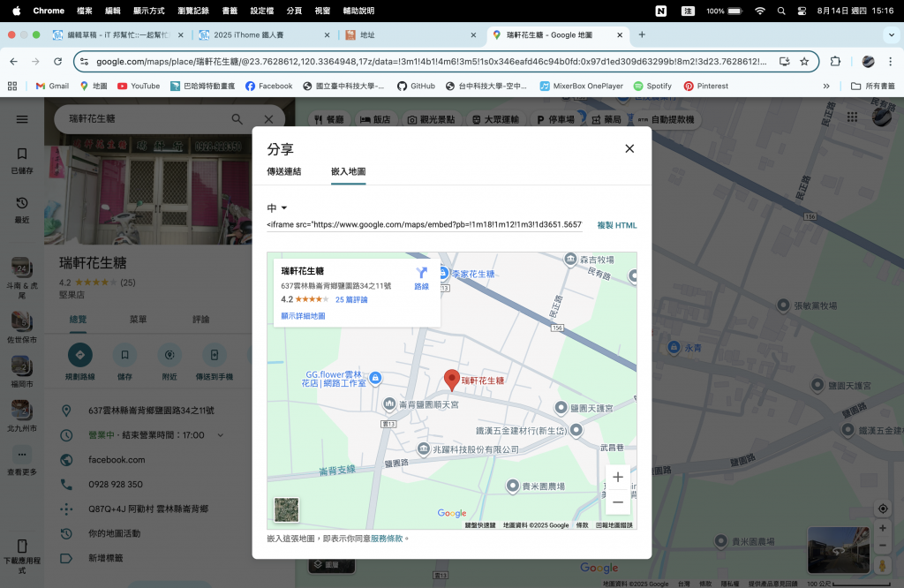Image resolution: width=904 pixels, height=588 pixels.
Task: Click the Spotlight search icon in menu bar
Action: point(781,11)
